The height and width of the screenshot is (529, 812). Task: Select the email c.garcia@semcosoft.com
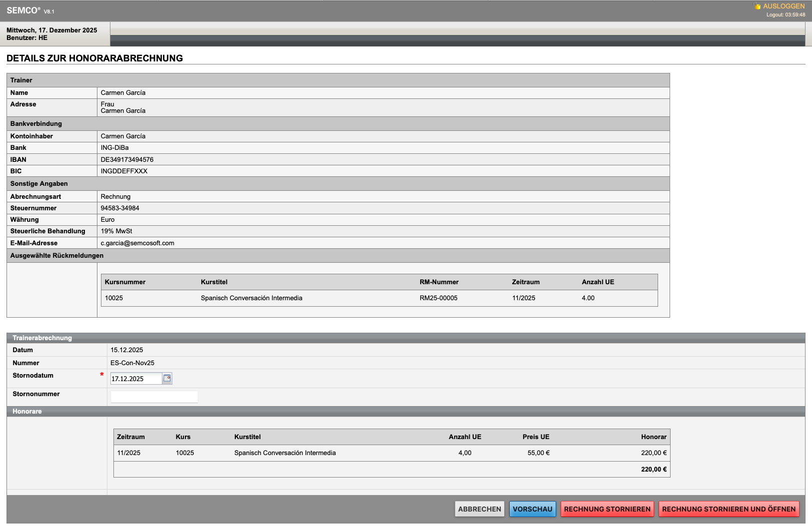pos(137,243)
